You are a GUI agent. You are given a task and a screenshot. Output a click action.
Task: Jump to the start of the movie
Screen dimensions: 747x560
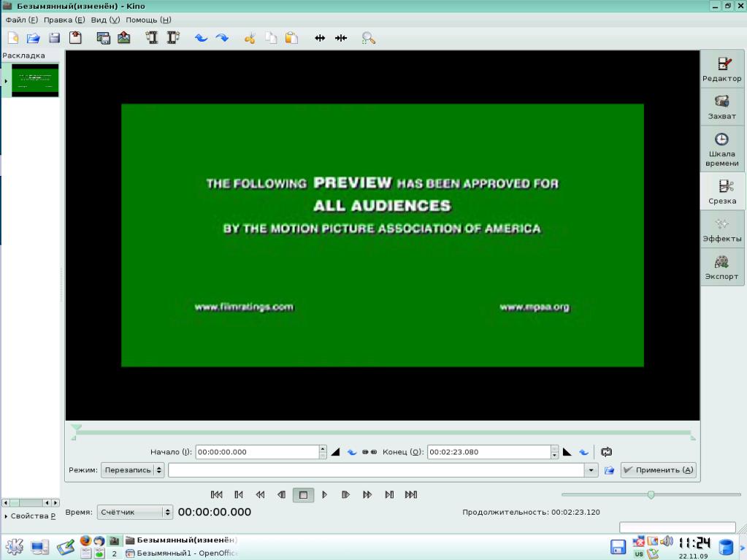click(217, 495)
